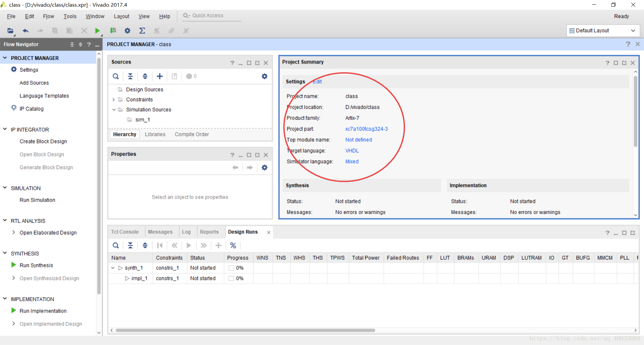Expand Open Elaborated Design

point(13,232)
